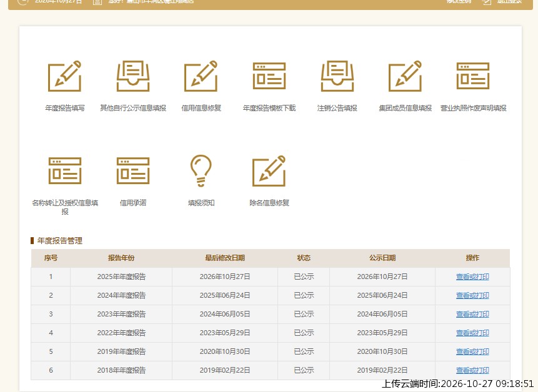Select the 集团成员信息填报 icon
This screenshot has height=392, width=538.
(405, 76)
